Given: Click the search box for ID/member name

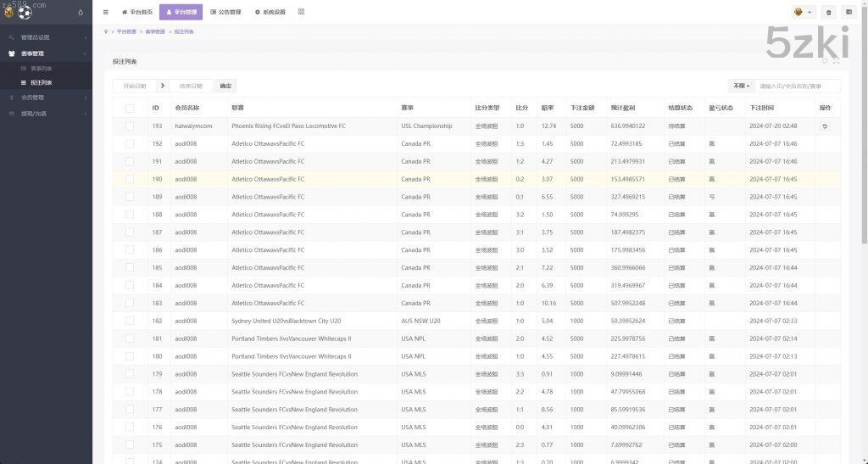Looking at the screenshot, I should [x=798, y=86].
